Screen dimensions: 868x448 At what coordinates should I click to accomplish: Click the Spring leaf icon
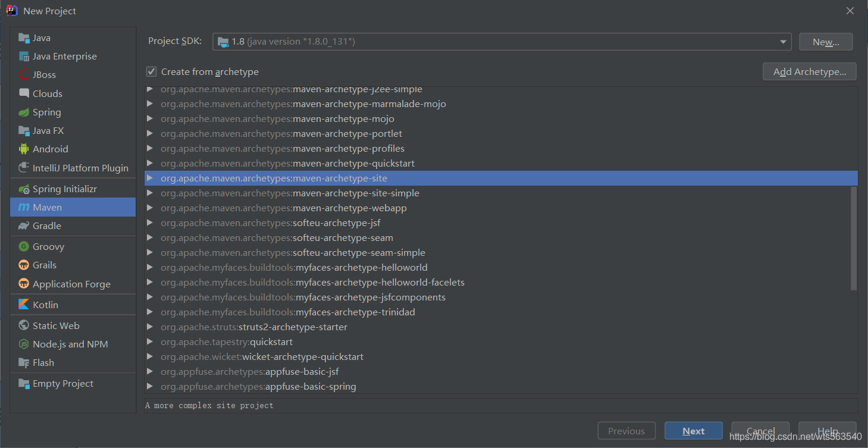(24, 112)
